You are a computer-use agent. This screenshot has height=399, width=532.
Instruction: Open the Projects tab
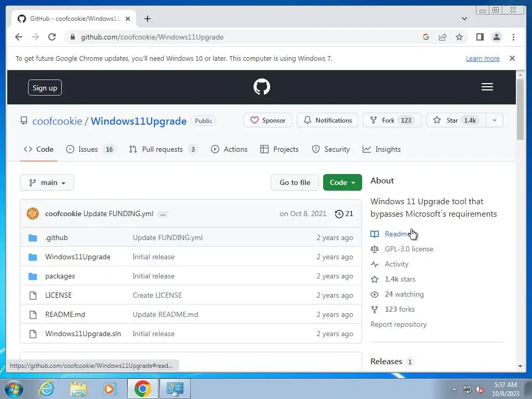pos(279,149)
